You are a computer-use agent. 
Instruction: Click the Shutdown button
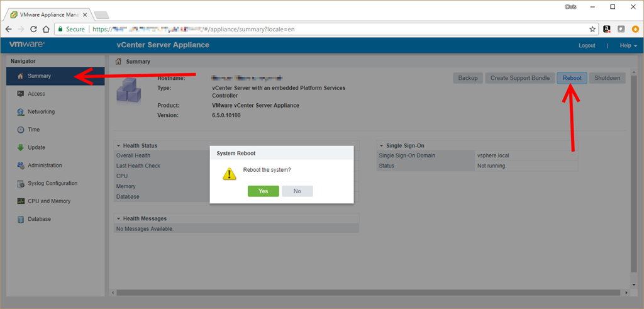[x=607, y=78]
